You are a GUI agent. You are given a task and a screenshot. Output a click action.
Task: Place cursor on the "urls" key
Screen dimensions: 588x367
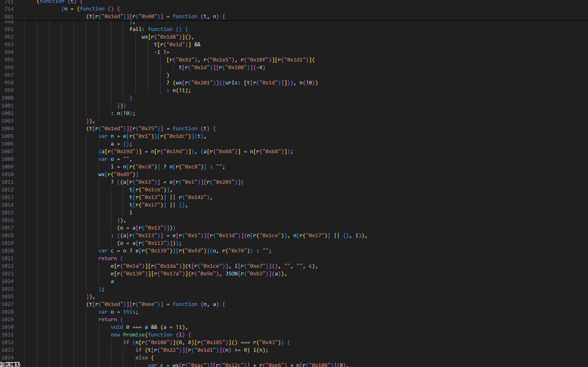click(231, 83)
